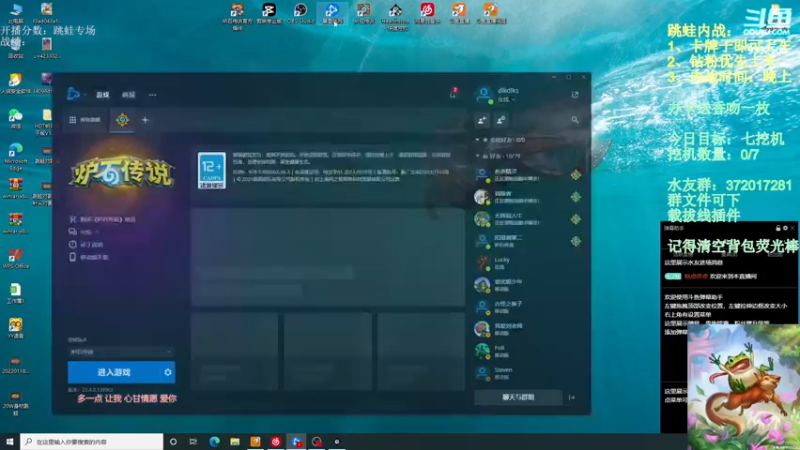
Task: Click the first news thumbnail card
Action: 235,352
